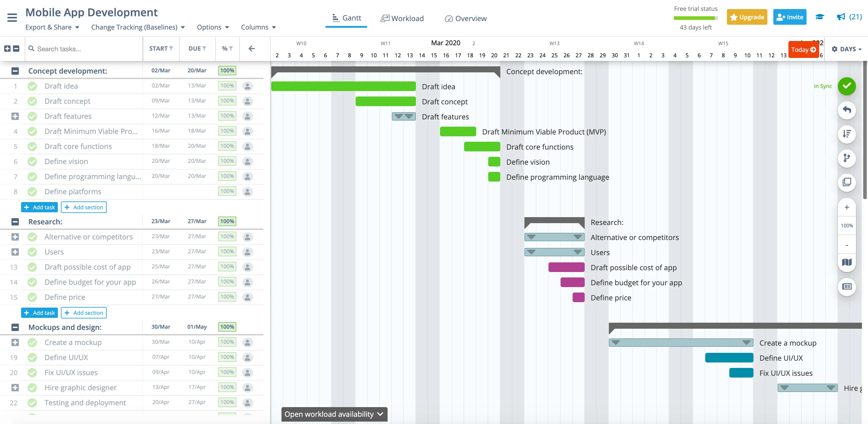Click the Today button to jump to current date

click(804, 49)
